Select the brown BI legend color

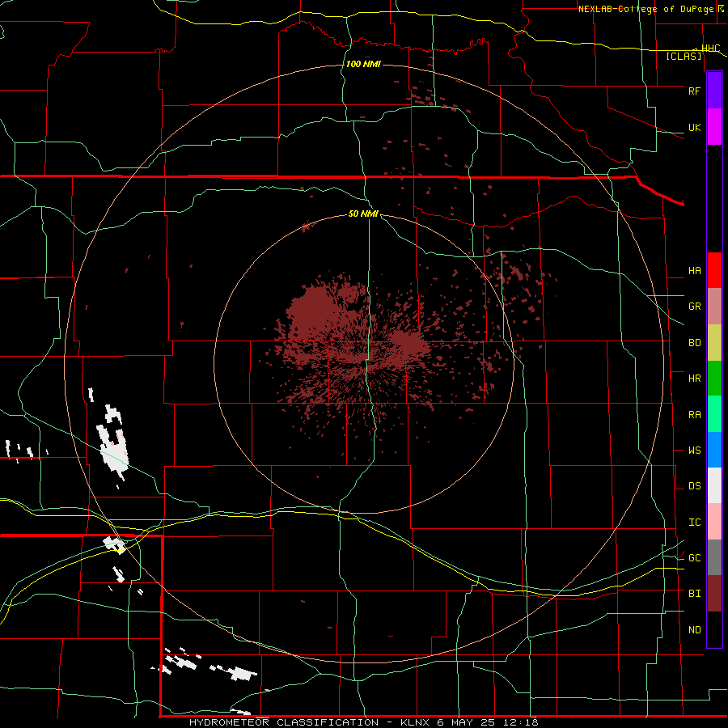pyautogui.click(x=714, y=594)
